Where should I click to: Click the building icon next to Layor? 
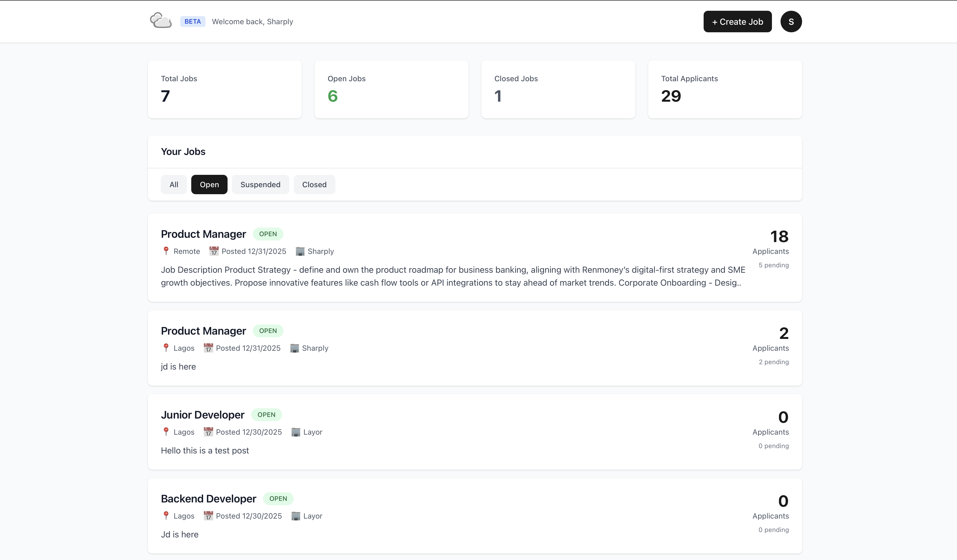click(295, 432)
